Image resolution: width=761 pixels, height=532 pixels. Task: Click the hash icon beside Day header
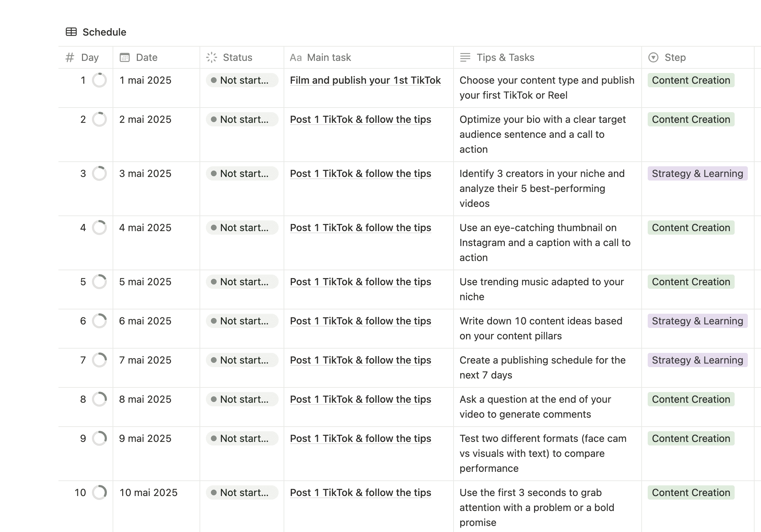click(x=70, y=57)
